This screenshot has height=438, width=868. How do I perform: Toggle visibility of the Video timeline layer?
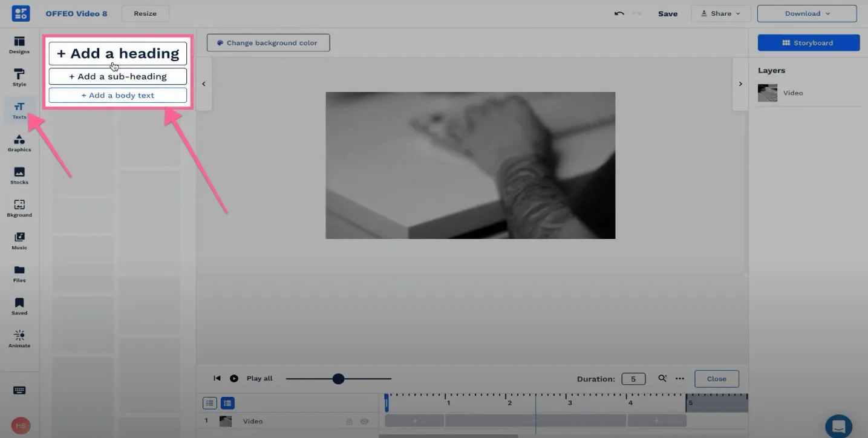pyautogui.click(x=365, y=421)
